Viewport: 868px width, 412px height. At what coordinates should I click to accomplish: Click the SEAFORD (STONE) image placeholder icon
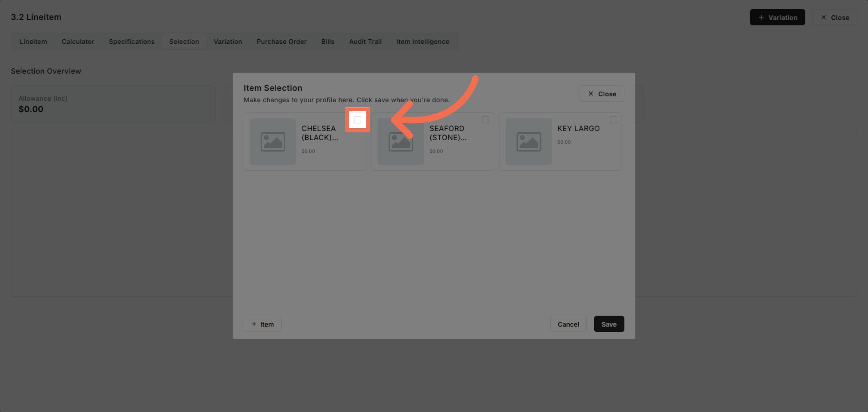click(401, 141)
